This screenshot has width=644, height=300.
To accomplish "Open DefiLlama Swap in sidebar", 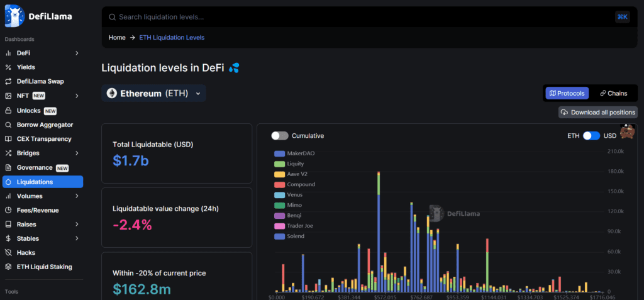I will (43, 81).
